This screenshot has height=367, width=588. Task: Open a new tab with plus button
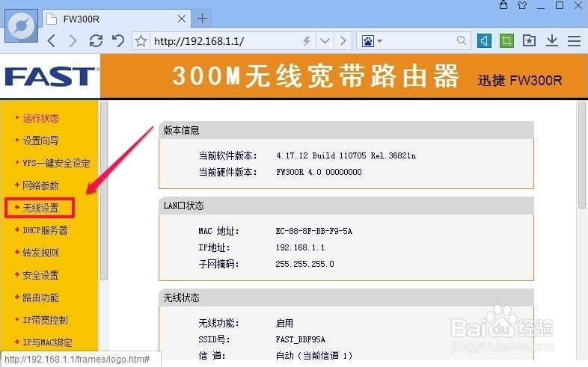pos(202,19)
